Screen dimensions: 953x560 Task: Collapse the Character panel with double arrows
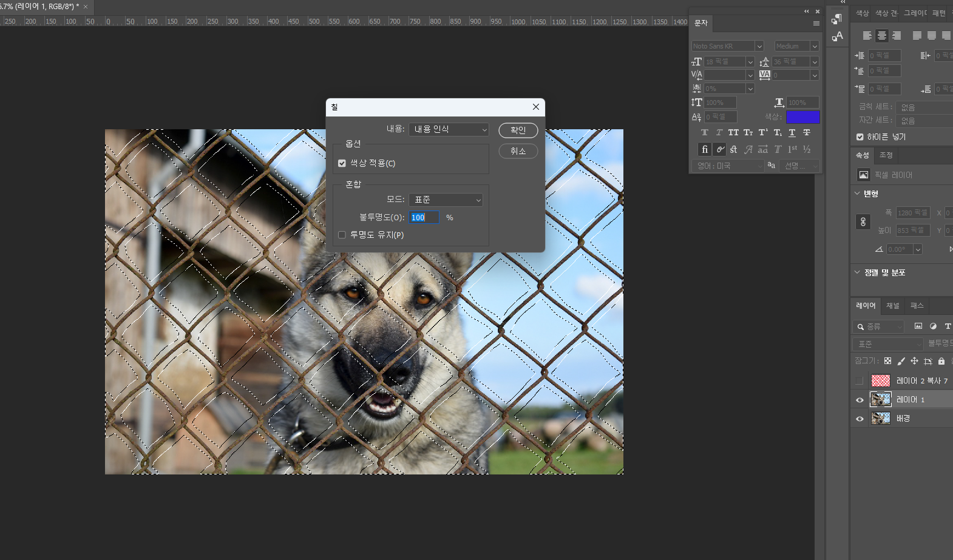pos(807,12)
